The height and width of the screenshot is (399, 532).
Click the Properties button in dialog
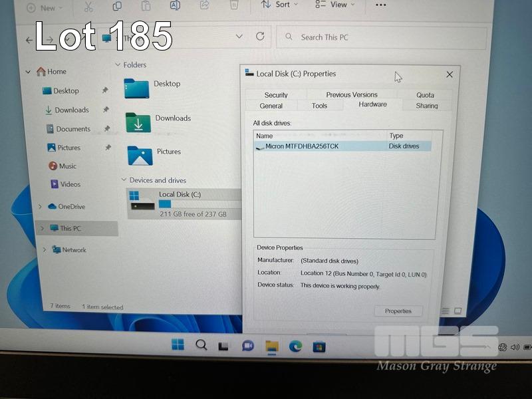tap(398, 311)
